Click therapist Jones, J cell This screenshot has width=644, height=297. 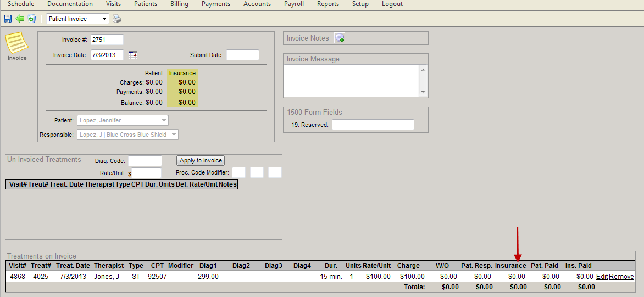click(107, 277)
